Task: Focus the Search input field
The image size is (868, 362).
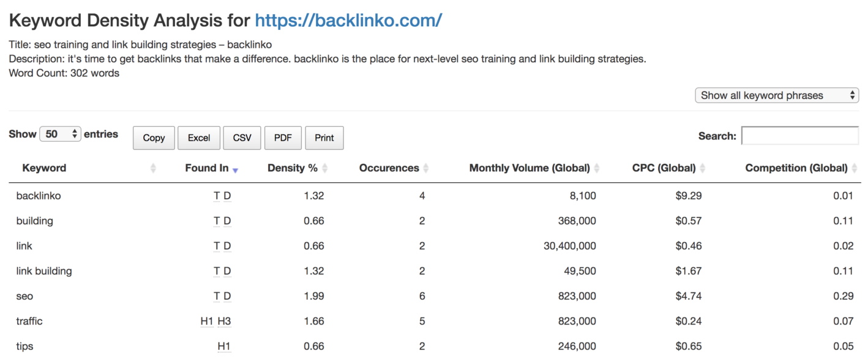Action: click(799, 136)
